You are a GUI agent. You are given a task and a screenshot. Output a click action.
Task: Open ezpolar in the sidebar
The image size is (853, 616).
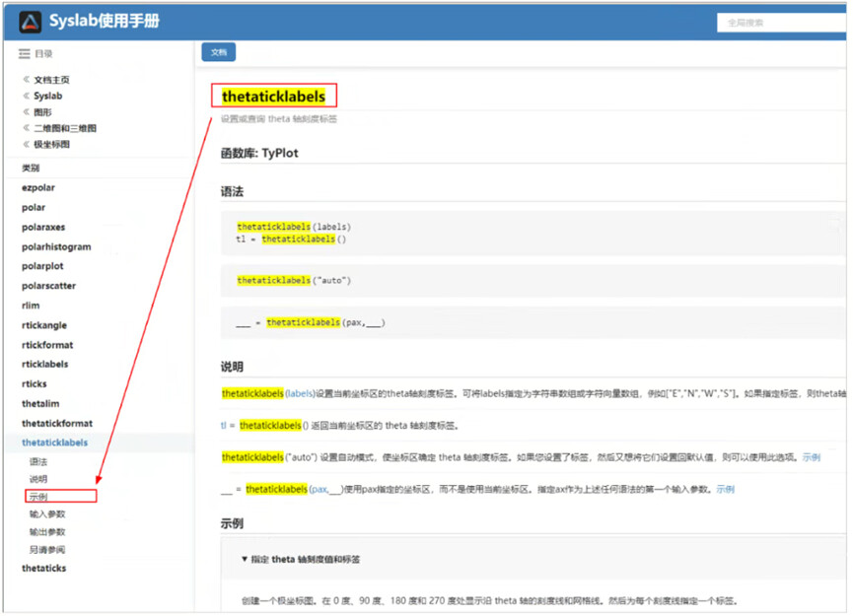coord(38,187)
